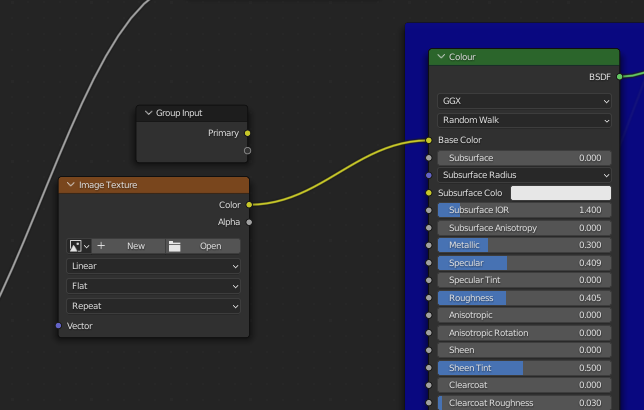Open the Linear interpolation dropdown
The image size is (644, 410).
[x=153, y=266]
